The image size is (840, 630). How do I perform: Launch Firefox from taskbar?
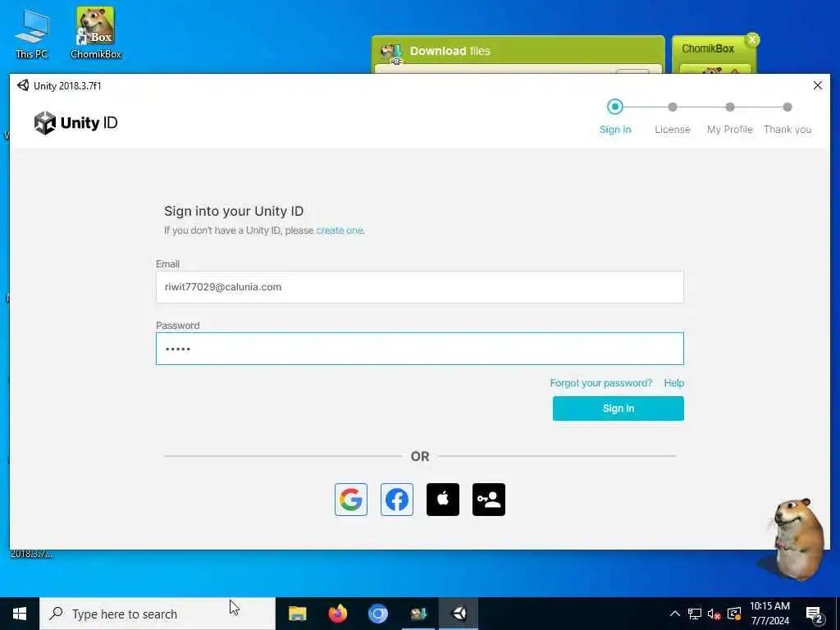click(x=337, y=614)
